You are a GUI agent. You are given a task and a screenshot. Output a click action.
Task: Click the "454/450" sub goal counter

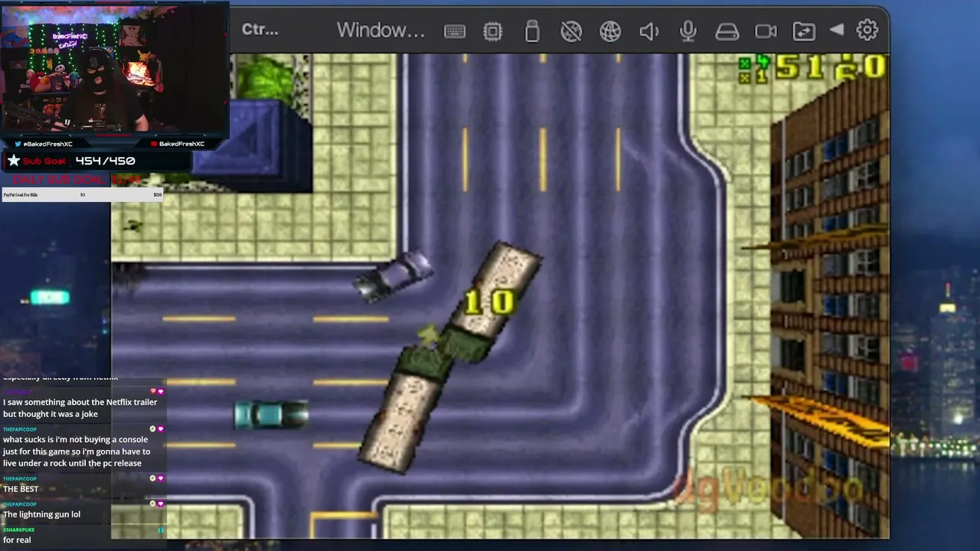pyautogui.click(x=106, y=161)
